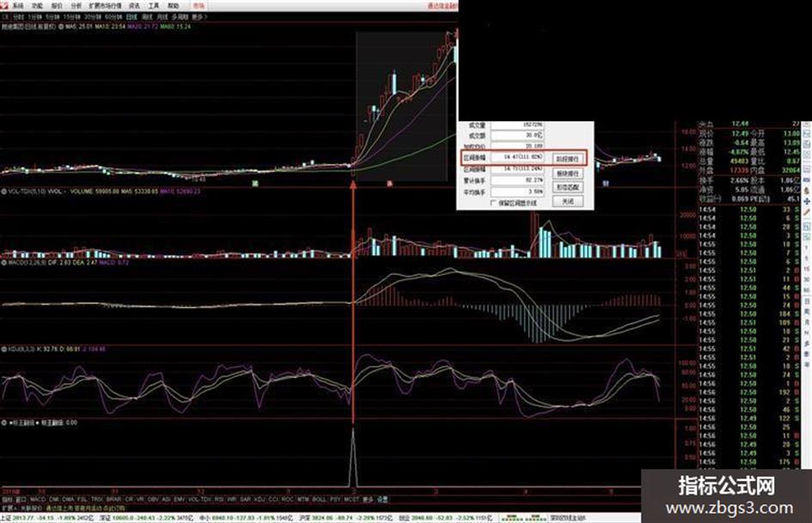
Task: Click the 窗口 tab at bottom-left
Action: pyautogui.click(x=21, y=500)
